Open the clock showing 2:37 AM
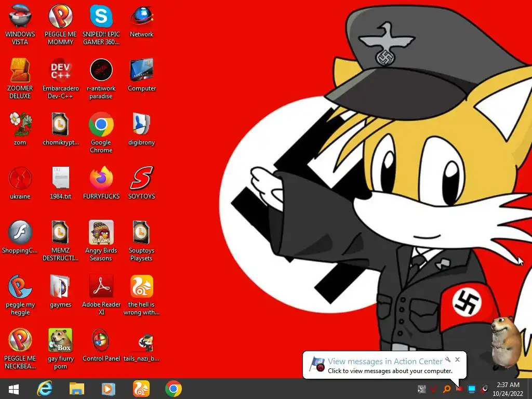Viewport: 532px width, 399px height. (508, 389)
